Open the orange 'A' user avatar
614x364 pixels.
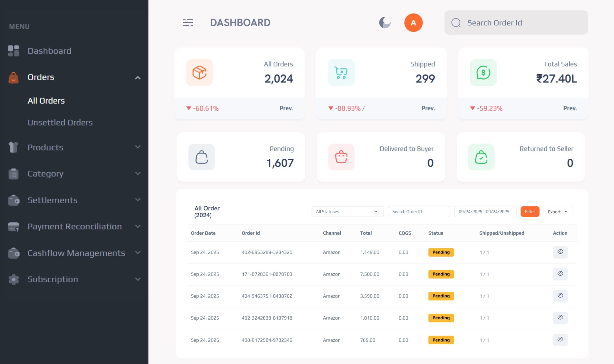[x=413, y=23]
